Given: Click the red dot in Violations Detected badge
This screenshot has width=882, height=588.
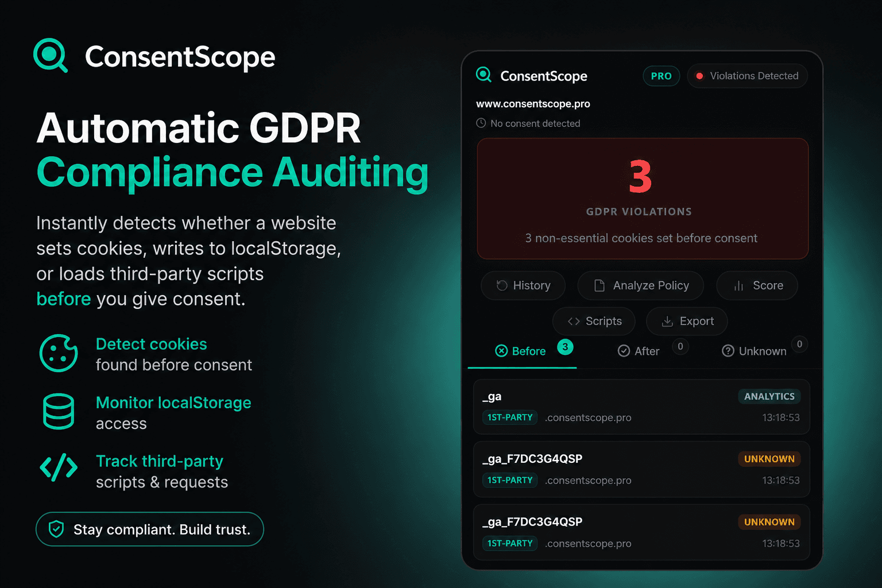Looking at the screenshot, I should click(x=699, y=76).
